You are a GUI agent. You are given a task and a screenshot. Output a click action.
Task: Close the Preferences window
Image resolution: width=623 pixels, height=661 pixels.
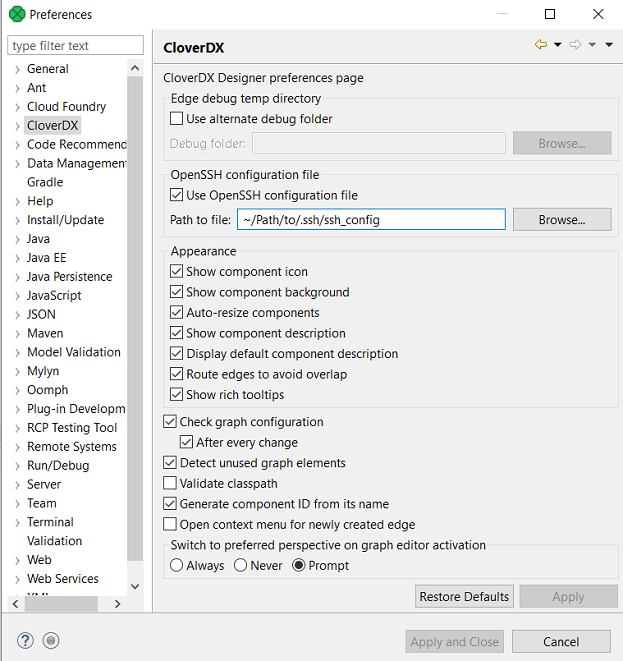pyautogui.click(x=598, y=14)
